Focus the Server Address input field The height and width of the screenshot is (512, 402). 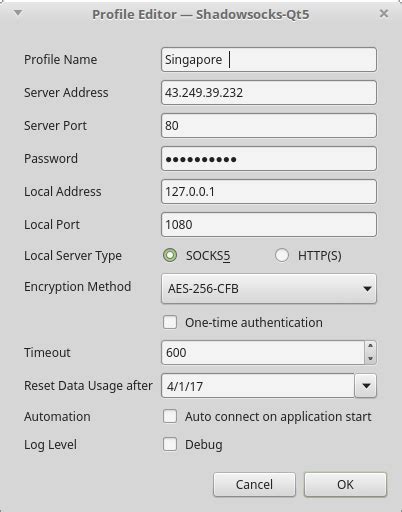269,92
